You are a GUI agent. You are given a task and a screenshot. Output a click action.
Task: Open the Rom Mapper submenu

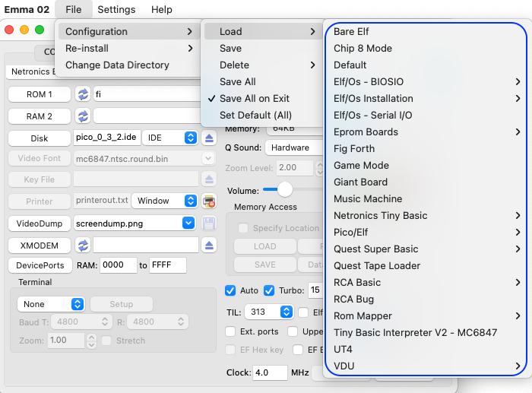point(426,316)
